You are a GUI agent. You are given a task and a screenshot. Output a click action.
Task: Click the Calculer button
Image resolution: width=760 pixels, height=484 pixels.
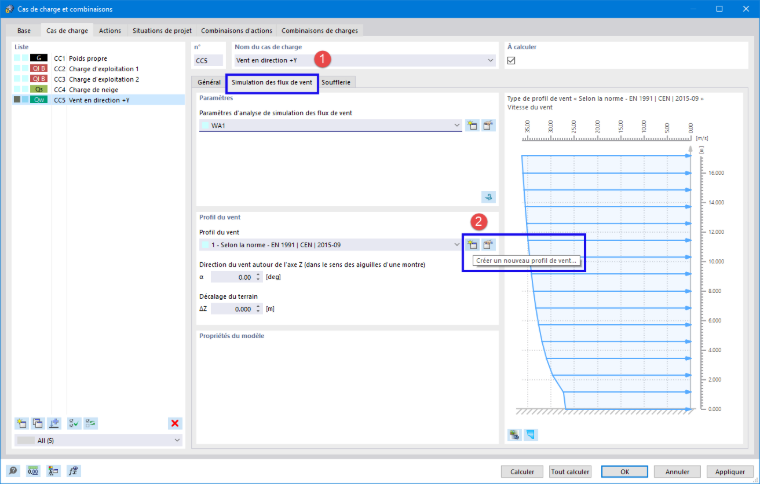[522, 471]
